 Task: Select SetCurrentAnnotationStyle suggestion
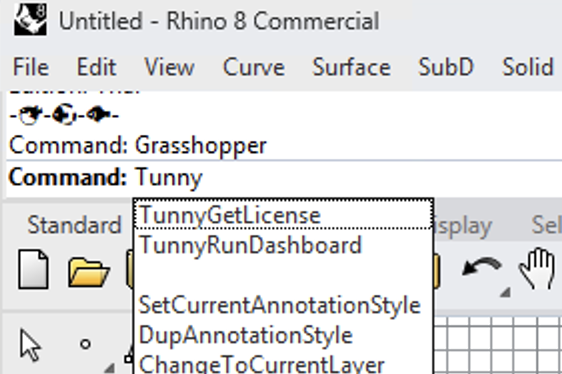283,306
